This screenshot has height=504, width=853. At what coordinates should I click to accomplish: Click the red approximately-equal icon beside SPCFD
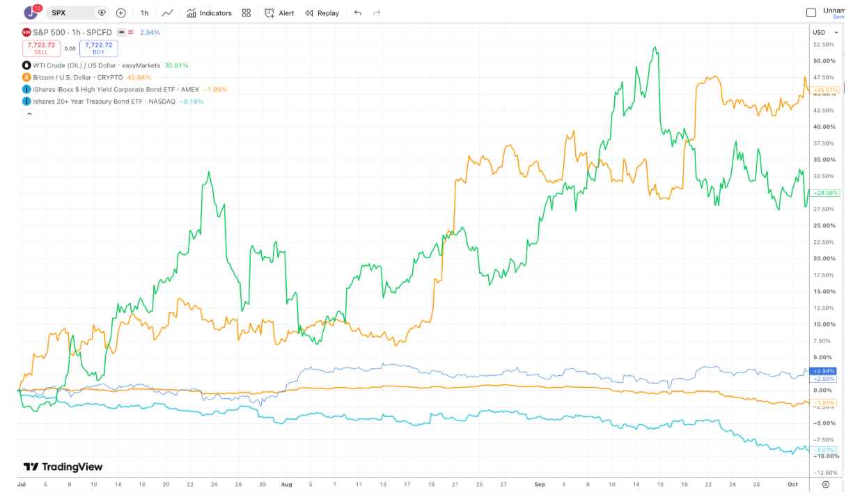(130, 32)
